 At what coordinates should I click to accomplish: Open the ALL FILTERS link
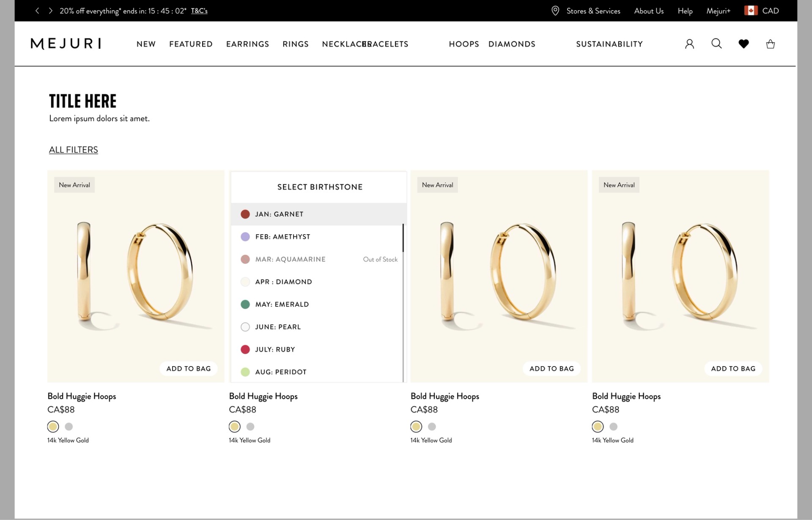tap(73, 150)
